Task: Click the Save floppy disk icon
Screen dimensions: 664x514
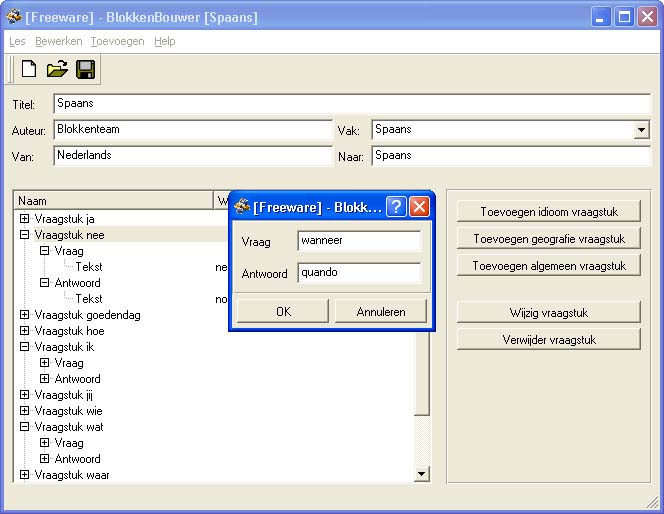Action: (85, 69)
